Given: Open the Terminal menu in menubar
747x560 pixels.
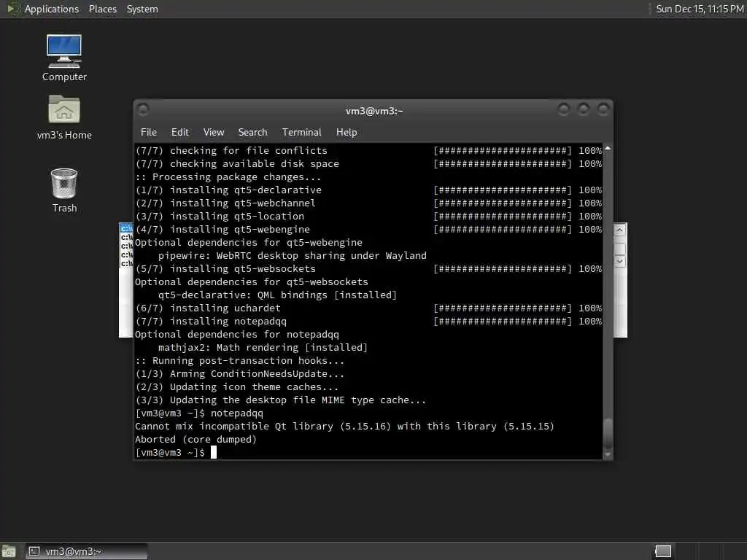Looking at the screenshot, I should point(301,133).
